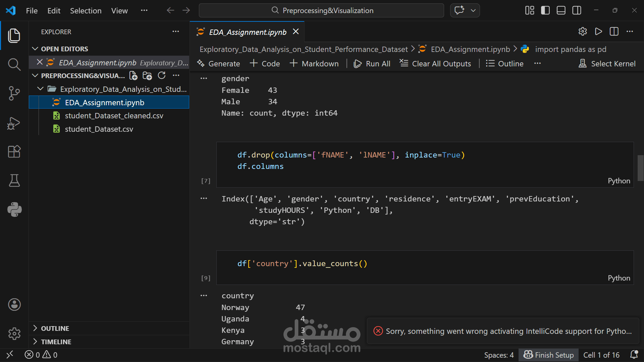Toggle the secondary side bar
The height and width of the screenshot is (362, 644).
click(x=577, y=10)
